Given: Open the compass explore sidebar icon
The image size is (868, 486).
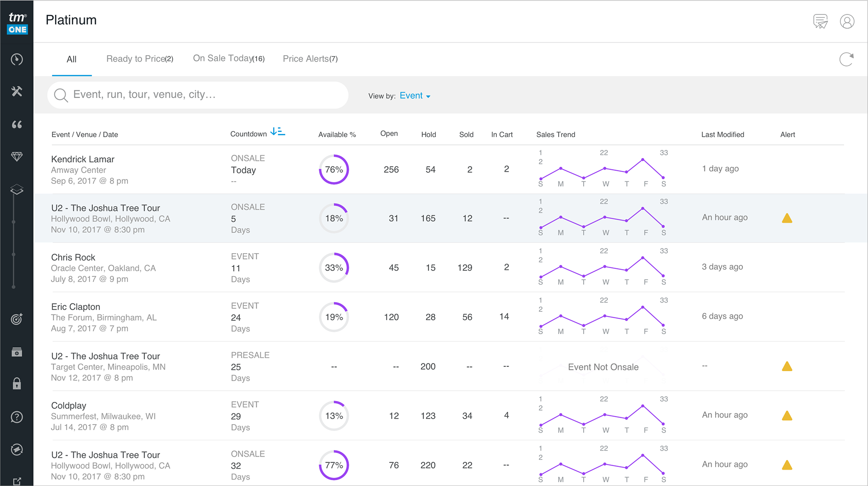Looking at the screenshot, I should (17, 449).
